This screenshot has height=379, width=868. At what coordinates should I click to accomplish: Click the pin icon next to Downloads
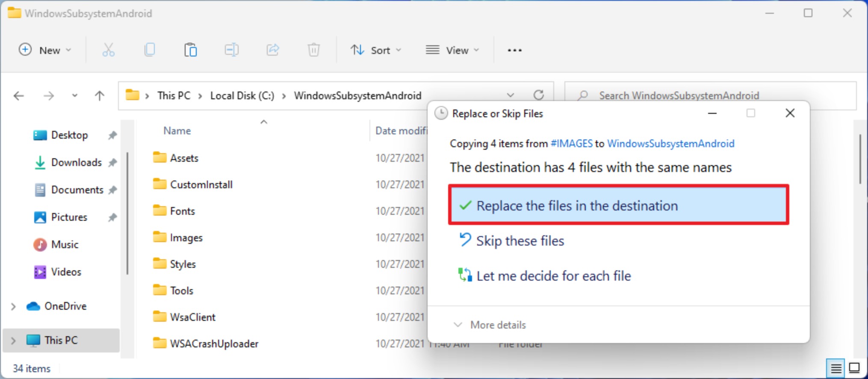tap(112, 163)
